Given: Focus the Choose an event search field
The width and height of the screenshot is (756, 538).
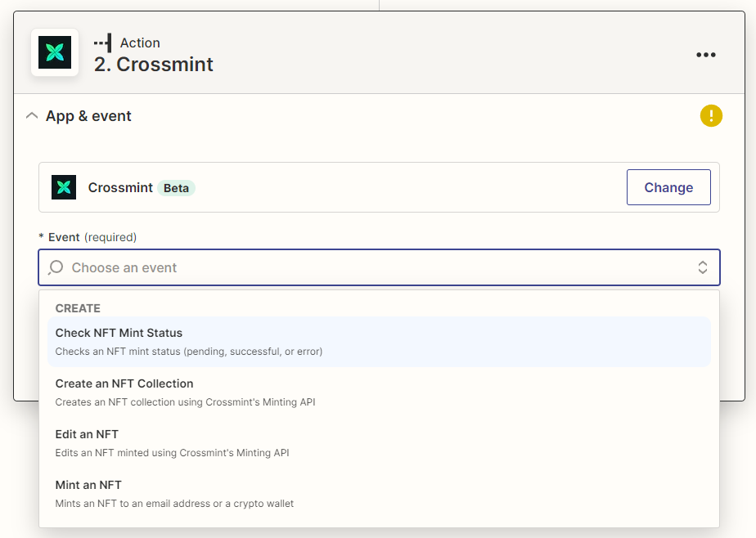Looking at the screenshot, I should pos(379,267).
